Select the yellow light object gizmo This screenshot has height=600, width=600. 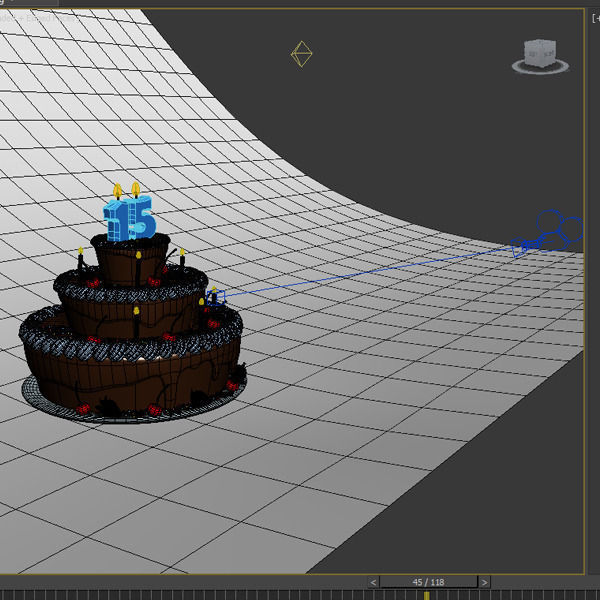tap(302, 54)
